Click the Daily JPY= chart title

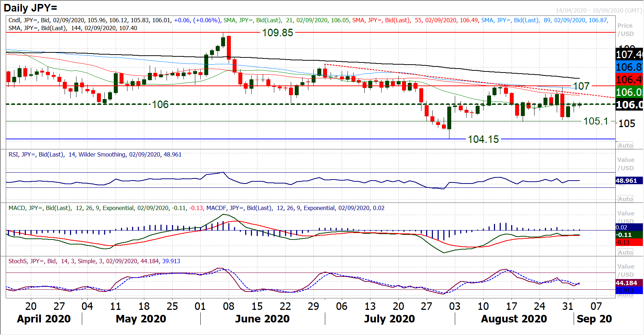click(31, 8)
